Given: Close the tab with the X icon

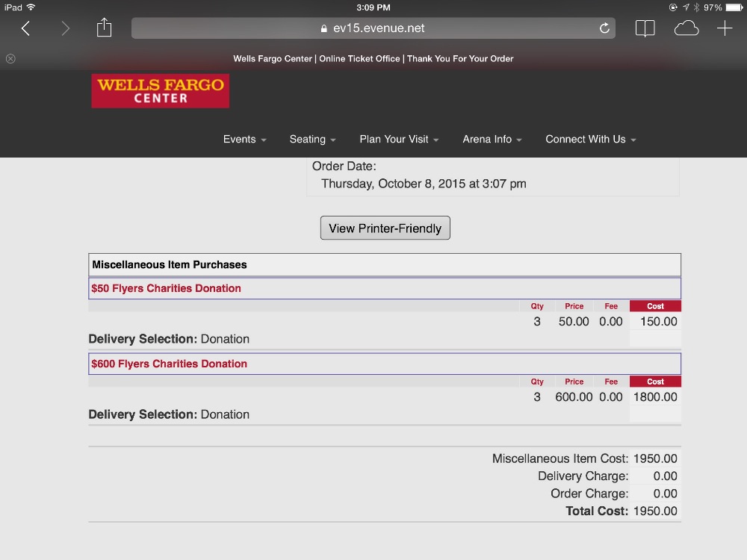Looking at the screenshot, I should coord(10,58).
